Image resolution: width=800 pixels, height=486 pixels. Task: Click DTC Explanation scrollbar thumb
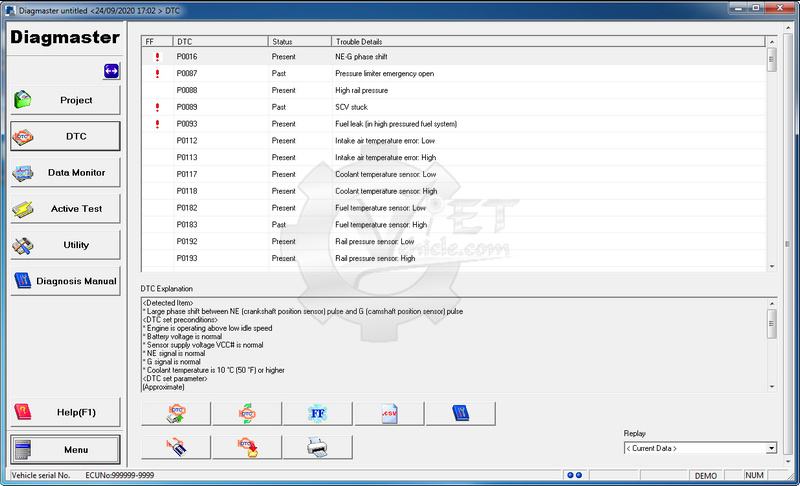point(771,323)
